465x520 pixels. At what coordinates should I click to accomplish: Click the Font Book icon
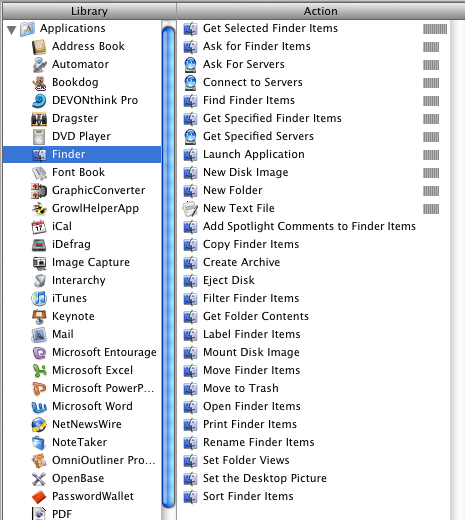coord(39,173)
